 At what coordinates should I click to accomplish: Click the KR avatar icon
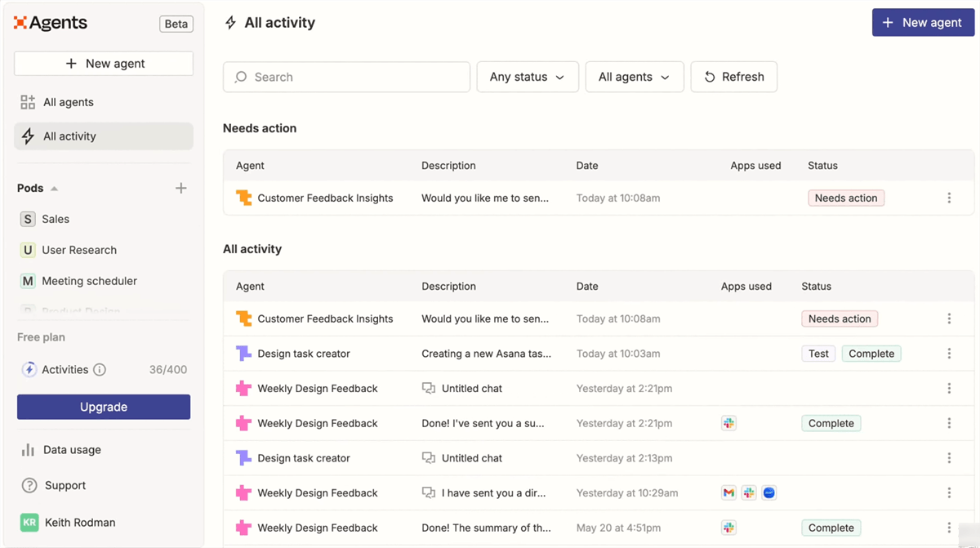coord(29,523)
